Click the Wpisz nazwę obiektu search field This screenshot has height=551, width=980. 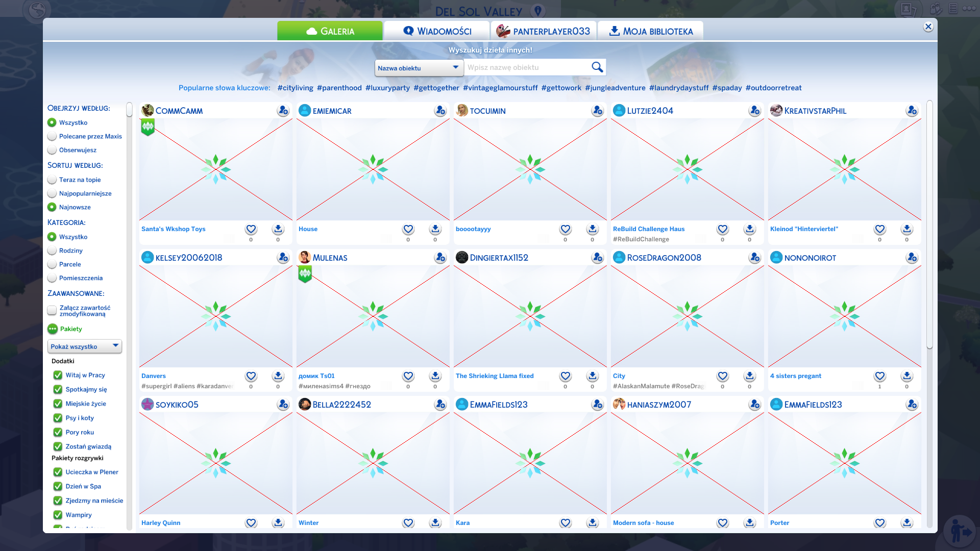526,67
